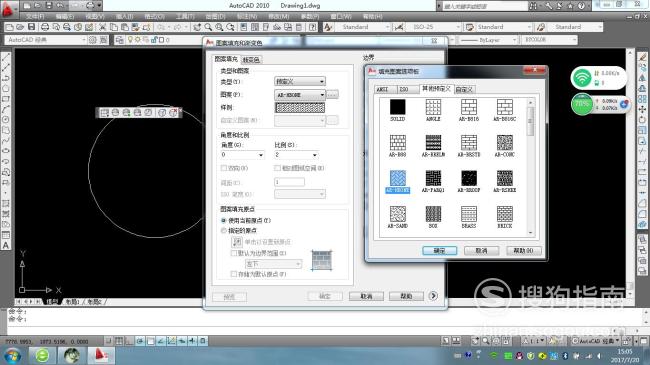Select the Zoom realtime magnifier icon
650x365 pixels.
(x=208, y=27)
